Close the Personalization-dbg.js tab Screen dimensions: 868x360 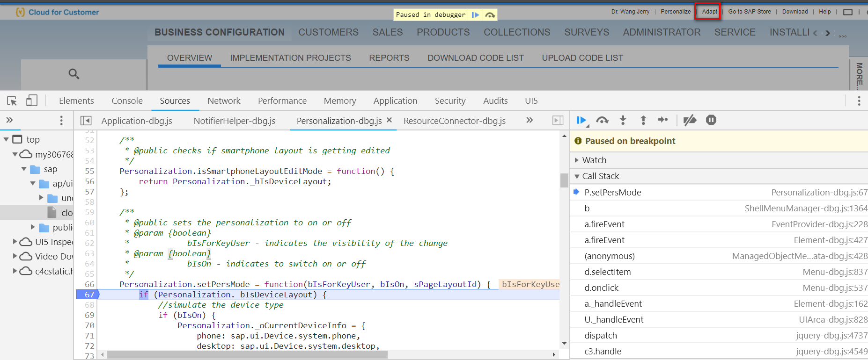pos(389,120)
